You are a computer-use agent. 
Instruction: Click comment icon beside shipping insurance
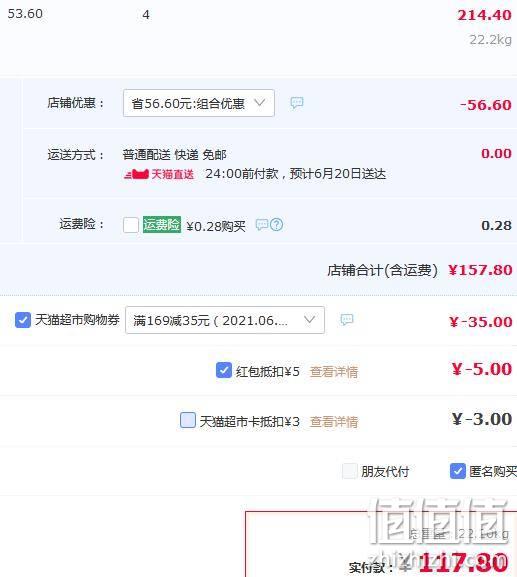point(262,224)
